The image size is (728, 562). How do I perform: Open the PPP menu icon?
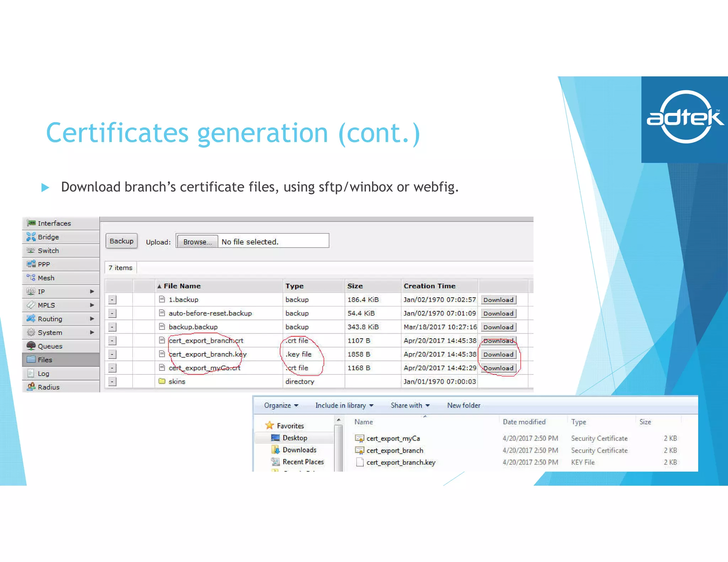[31, 264]
